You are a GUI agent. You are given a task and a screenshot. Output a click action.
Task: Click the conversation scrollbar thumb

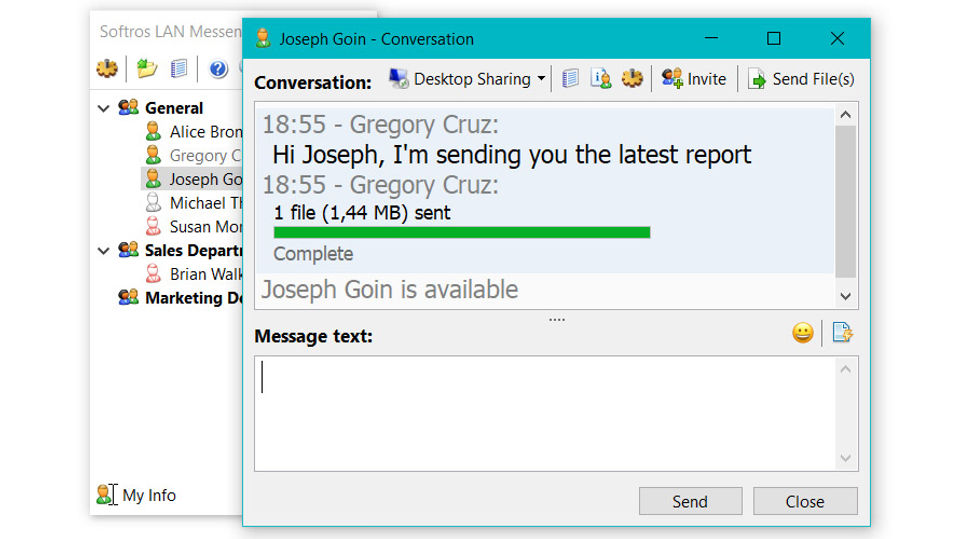[x=846, y=202]
